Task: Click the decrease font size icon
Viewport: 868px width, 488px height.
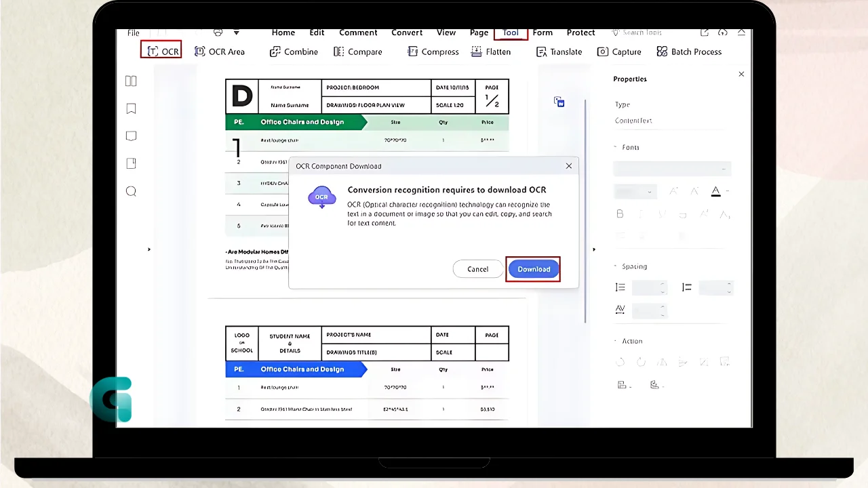Action: coord(694,191)
